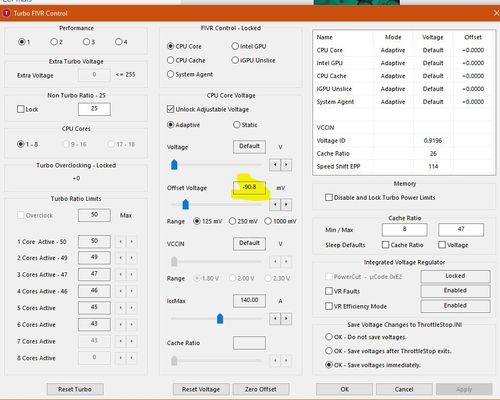This screenshot has height=400, width=500.
Task: Decrease Offset Voltage with left arrow
Action: pos(275,204)
